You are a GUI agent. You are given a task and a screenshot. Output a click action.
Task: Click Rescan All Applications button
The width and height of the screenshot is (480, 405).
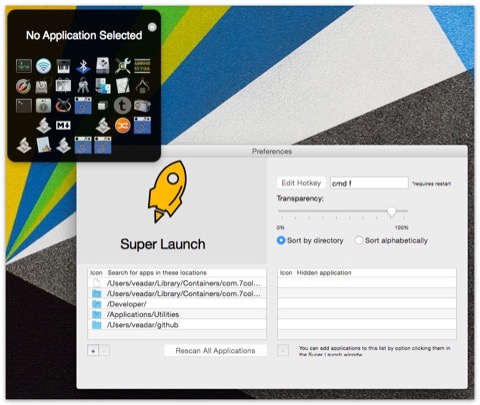point(215,350)
